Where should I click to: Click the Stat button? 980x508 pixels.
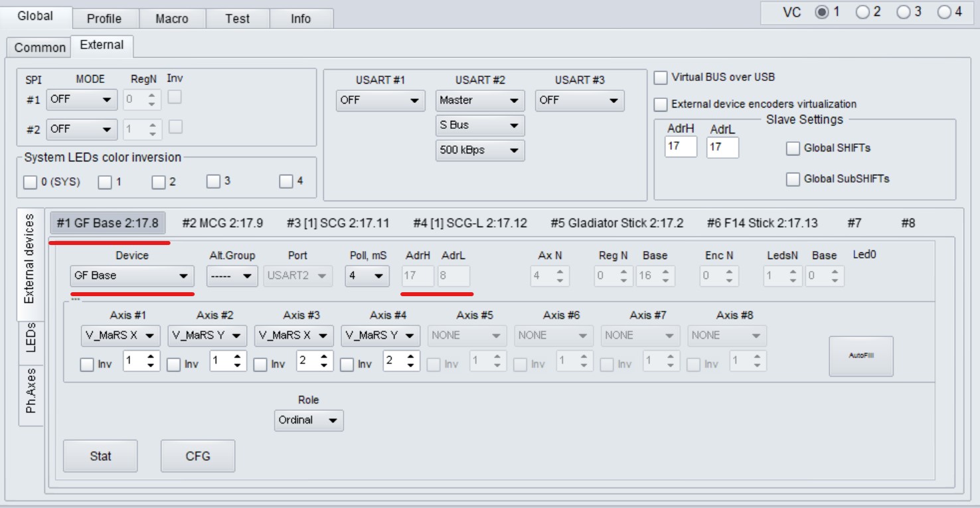pyautogui.click(x=100, y=456)
